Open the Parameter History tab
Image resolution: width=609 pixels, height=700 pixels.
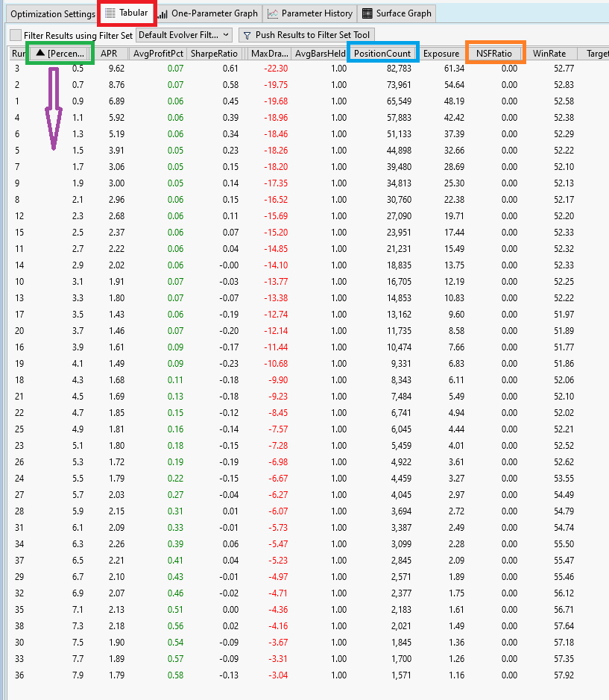coord(310,13)
